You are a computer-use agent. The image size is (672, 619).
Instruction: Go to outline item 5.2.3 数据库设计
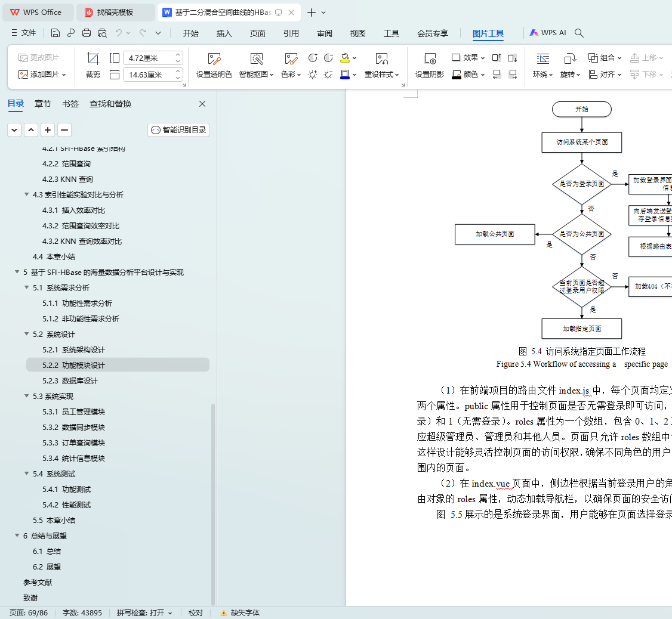70,381
